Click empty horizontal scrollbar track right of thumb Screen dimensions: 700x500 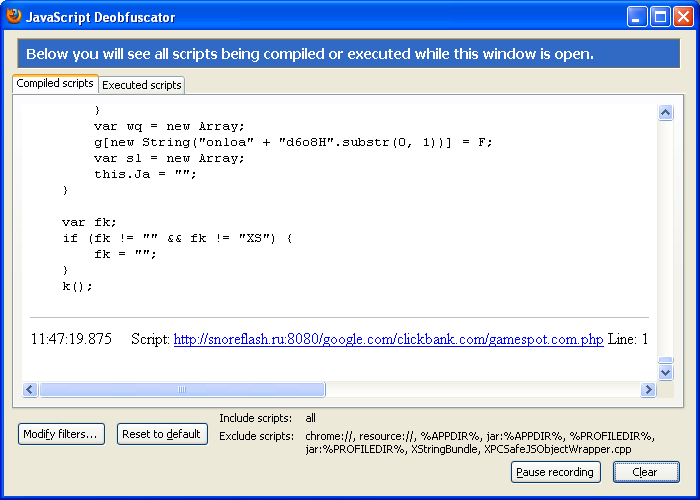[480, 389]
